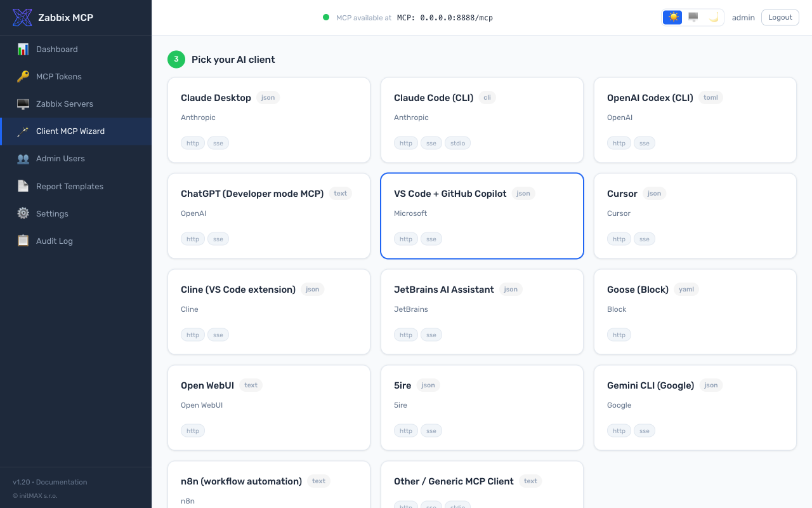Click stdio tag on Claude Code card

click(x=458, y=144)
